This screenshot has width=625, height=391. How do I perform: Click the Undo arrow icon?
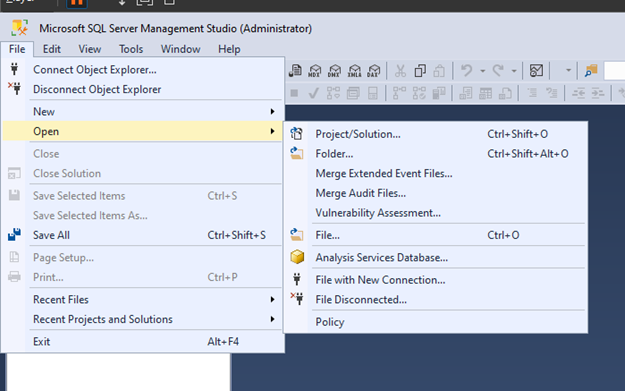467,71
